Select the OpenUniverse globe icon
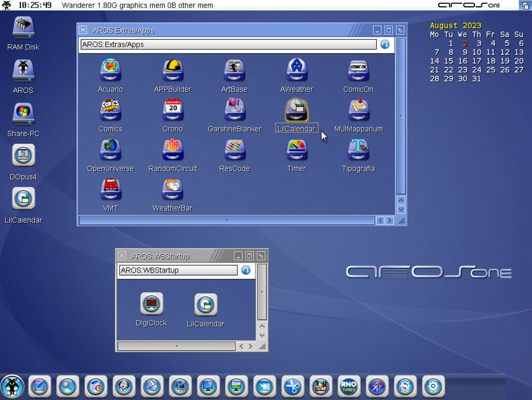This screenshot has width=532, height=400. click(x=110, y=150)
